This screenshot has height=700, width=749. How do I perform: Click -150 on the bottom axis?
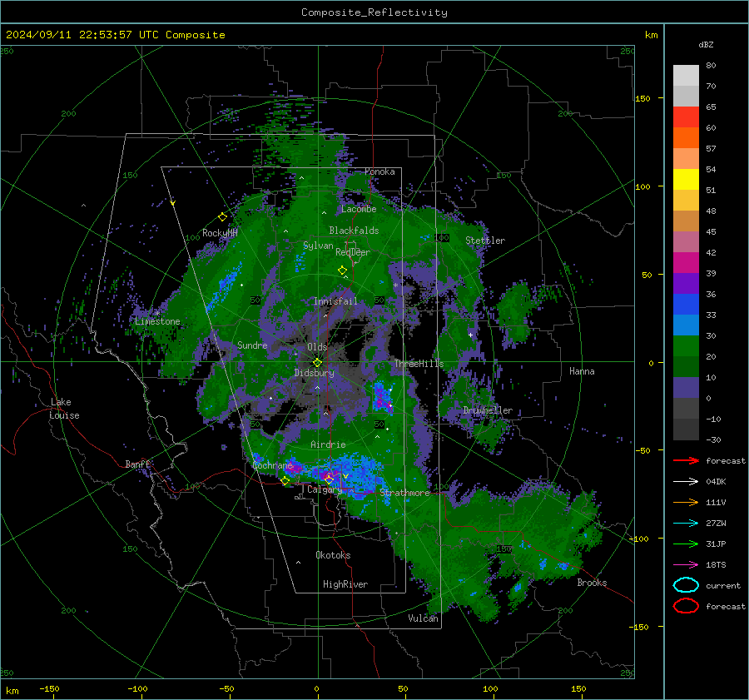pos(49,689)
